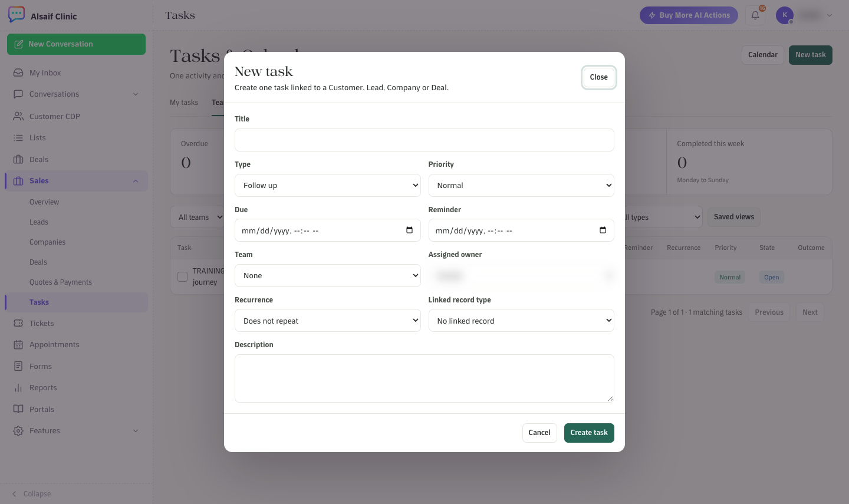Open the Priority dropdown showing Normal
849x504 pixels.
tap(521, 185)
